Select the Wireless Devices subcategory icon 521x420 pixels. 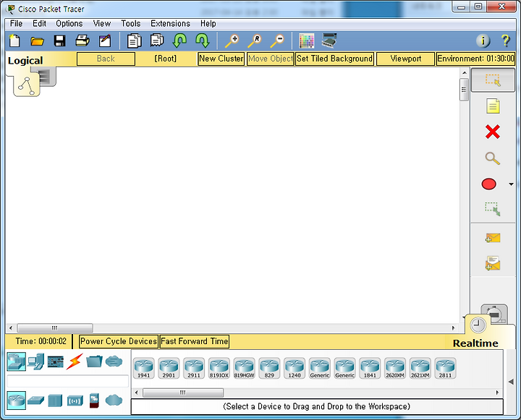click(x=75, y=400)
